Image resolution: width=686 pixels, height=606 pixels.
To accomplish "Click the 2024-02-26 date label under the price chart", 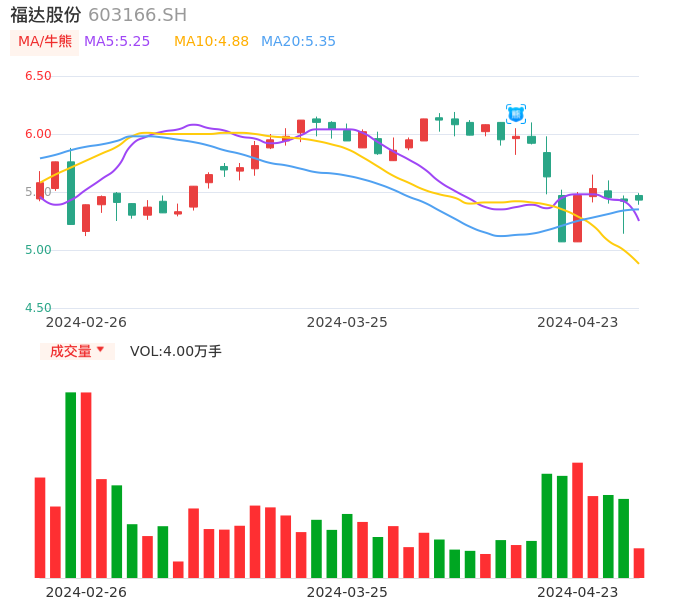I will click(86, 322).
